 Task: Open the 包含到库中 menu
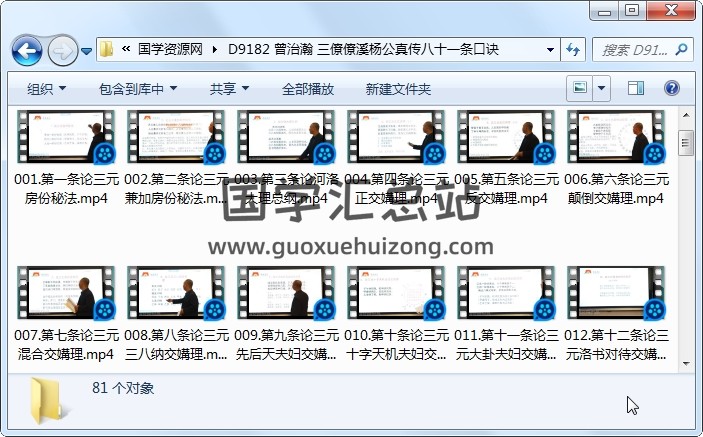pyautogui.click(x=138, y=89)
